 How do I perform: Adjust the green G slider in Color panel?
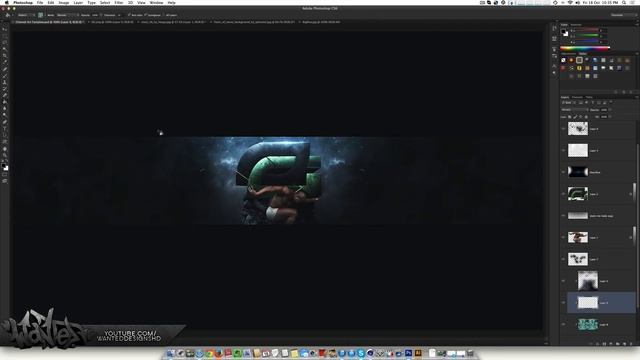587,36
